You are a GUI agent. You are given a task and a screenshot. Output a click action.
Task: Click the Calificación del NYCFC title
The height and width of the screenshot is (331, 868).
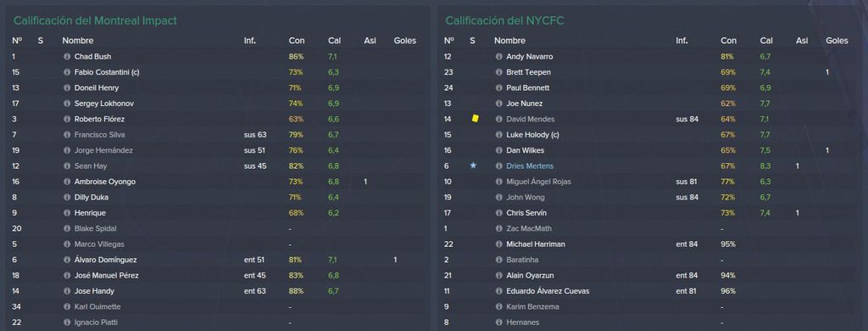505,21
